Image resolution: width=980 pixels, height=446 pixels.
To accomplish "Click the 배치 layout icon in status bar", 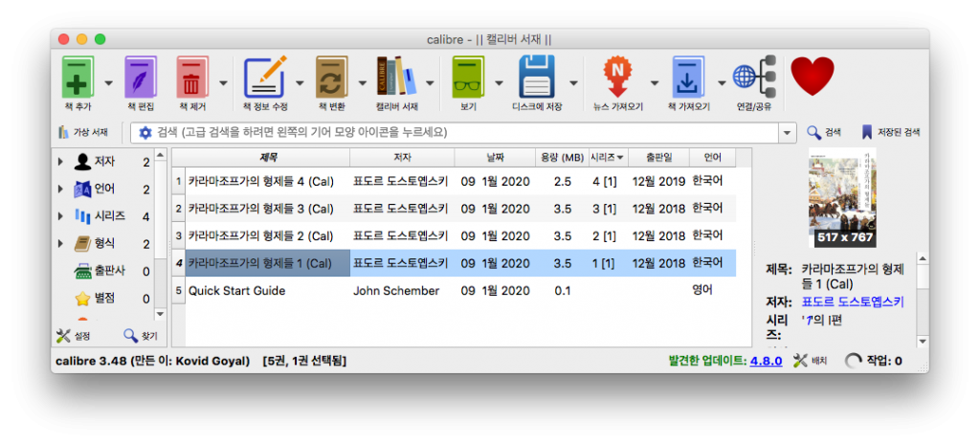I will pos(810,361).
